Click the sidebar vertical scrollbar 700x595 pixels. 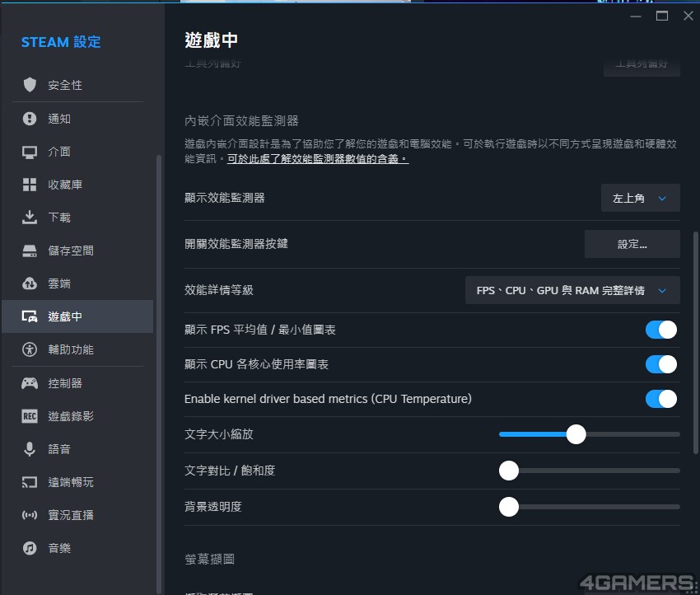pos(158,374)
